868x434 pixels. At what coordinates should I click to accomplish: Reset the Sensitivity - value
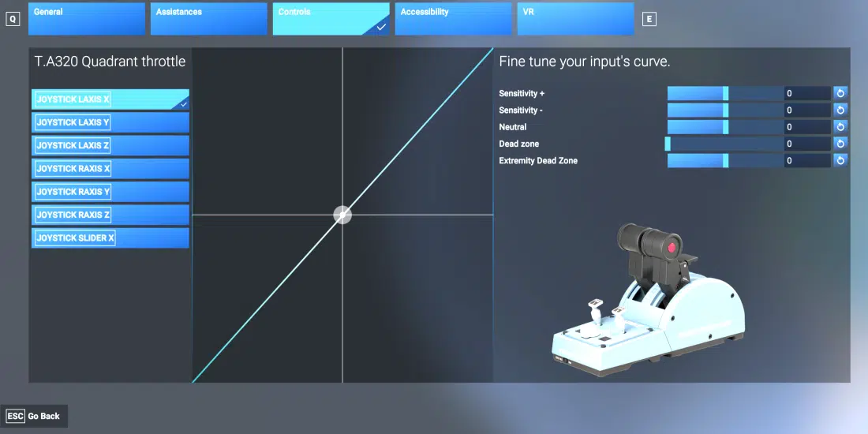click(840, 110)
